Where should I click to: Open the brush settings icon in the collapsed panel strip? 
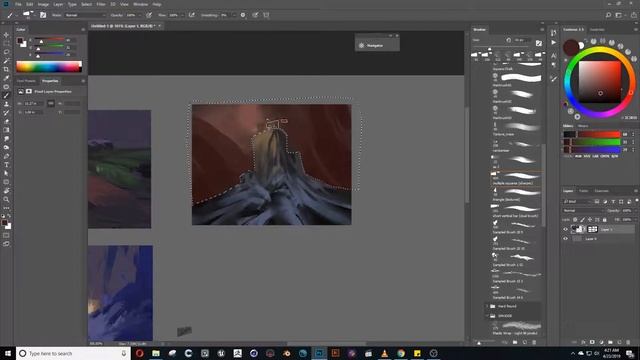553,78
